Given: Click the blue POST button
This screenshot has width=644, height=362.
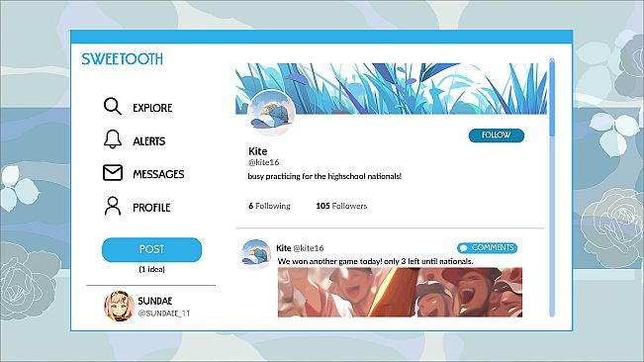Looking at the screenshot, I should click(151, 249).
